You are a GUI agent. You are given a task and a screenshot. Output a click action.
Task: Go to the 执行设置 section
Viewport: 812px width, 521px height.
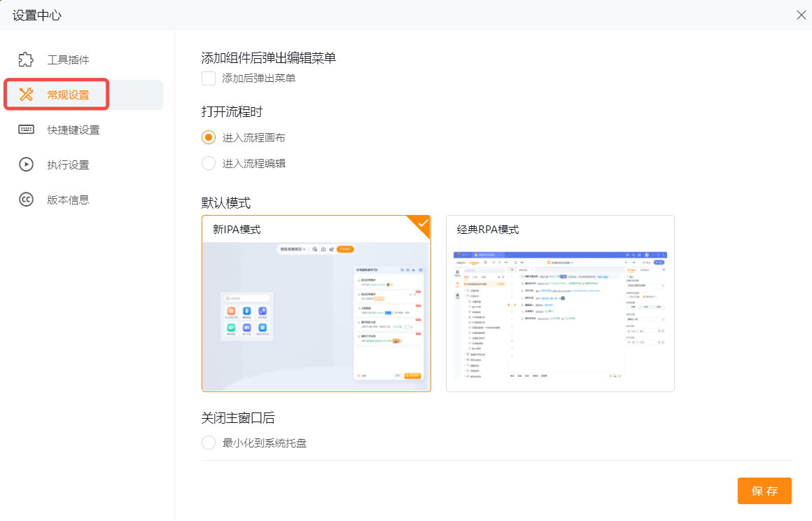pos(68,165)
